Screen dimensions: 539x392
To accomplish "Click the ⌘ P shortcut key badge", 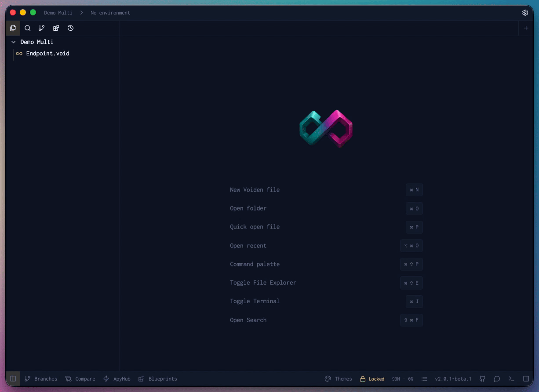I will pyautogui.click(x=414, y=227).
